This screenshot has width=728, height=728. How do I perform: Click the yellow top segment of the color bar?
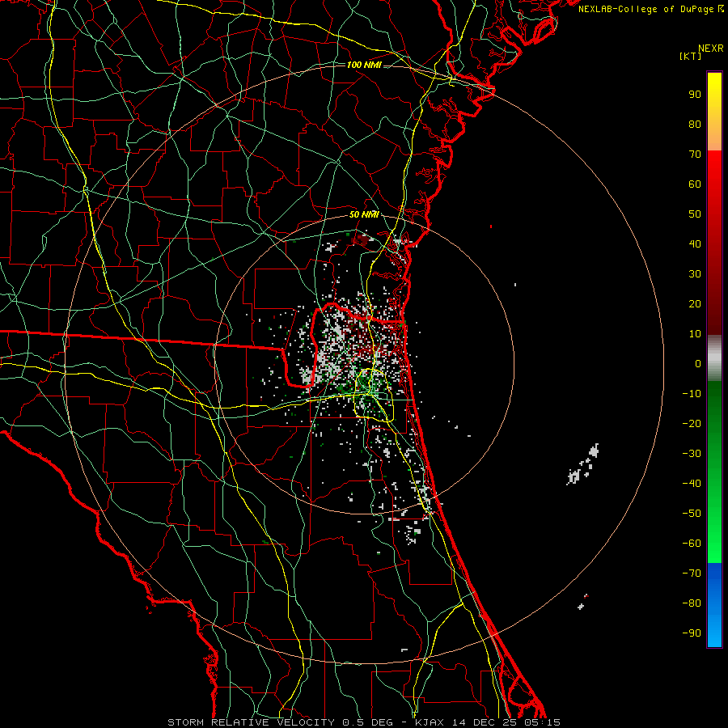coord(714,112)
